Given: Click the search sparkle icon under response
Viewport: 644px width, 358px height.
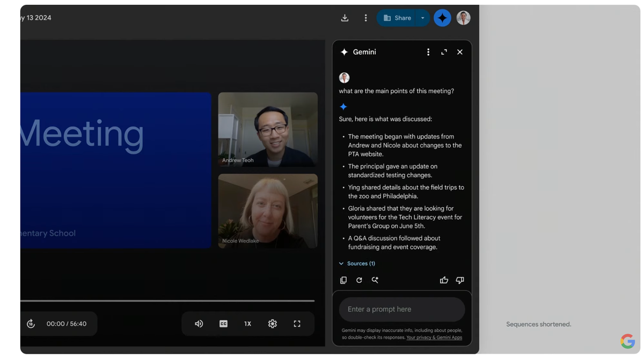Looking at the screenshot, I should pyautogui.click(x=375, y=280).
